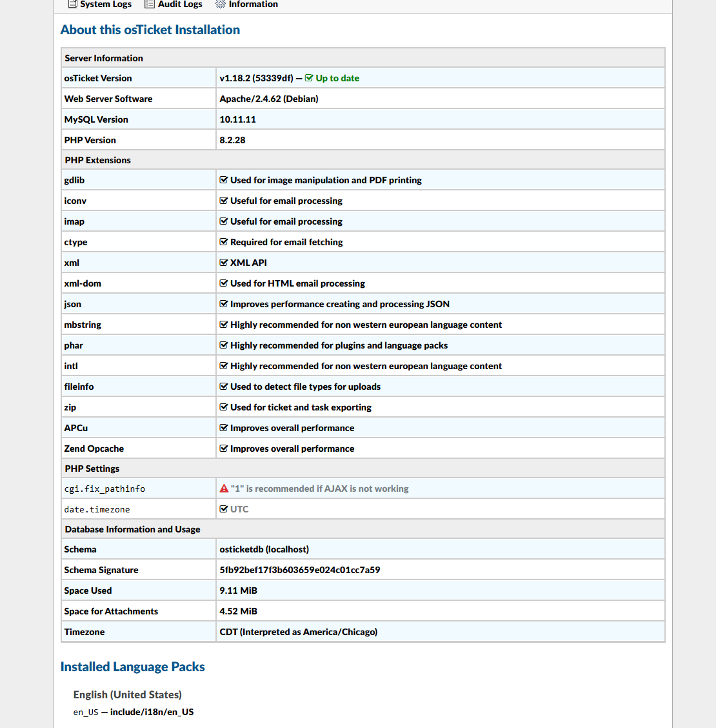Click the attachments space value '4.52 MiB'
Image resolution: width=716 pixels, height=728 pixels.
click(238, 611)
